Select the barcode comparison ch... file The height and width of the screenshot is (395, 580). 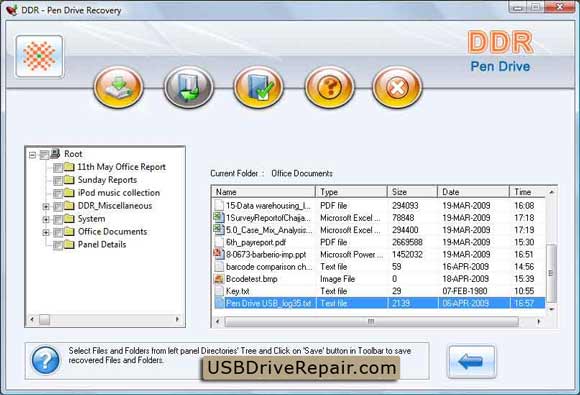point(269,266)
